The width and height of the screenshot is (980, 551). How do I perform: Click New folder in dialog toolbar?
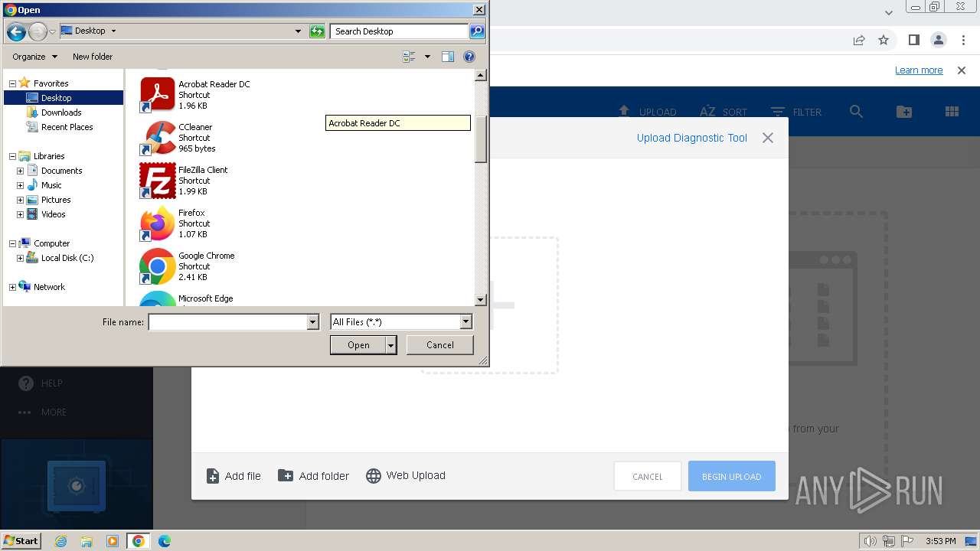93,57
